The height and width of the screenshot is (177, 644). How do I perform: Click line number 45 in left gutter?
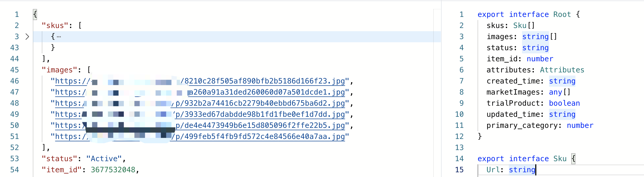pyautogui.click(x=15, y=70)
